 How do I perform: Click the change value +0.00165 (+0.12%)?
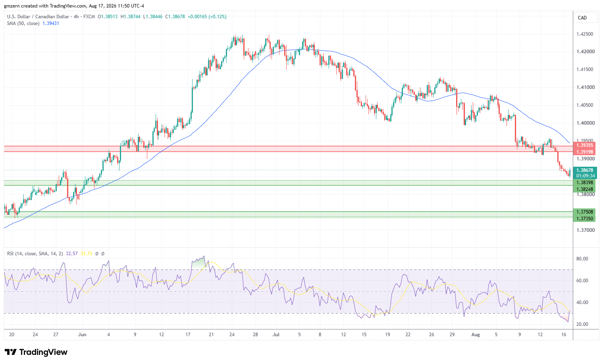point(207,17)
